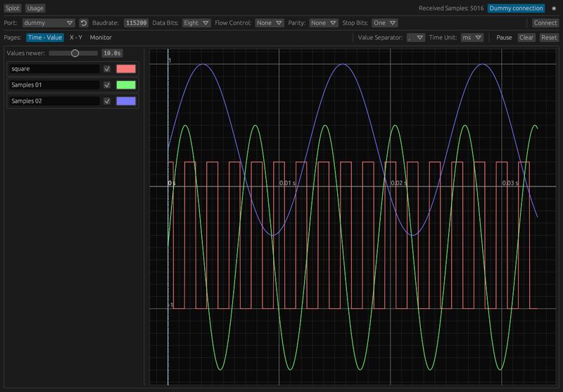Expand the Parity dropdown
563x392 pixels.
323,23
